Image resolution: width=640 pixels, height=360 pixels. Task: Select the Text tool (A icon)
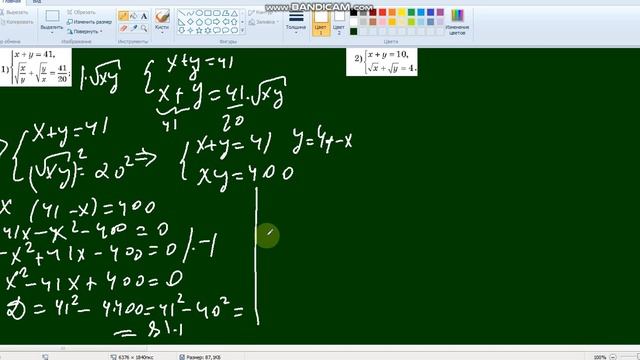144,16
